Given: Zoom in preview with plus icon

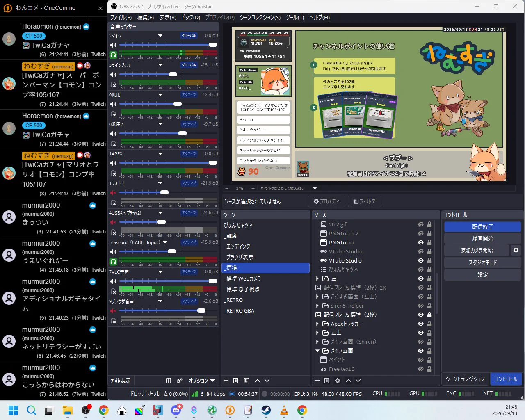Looking at the screenshot, I should coord(253,189).
